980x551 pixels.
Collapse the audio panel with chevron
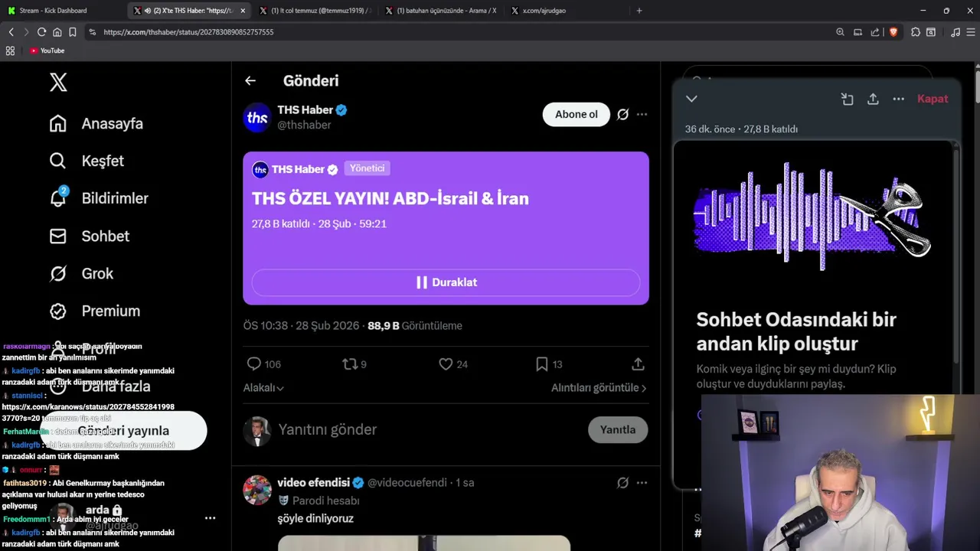tap(691, 99)
